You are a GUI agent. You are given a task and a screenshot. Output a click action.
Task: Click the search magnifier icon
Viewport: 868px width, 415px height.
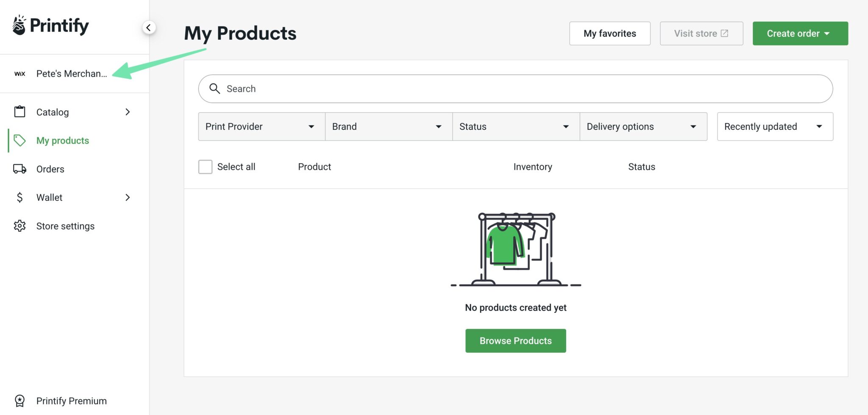tap(214, 89)
